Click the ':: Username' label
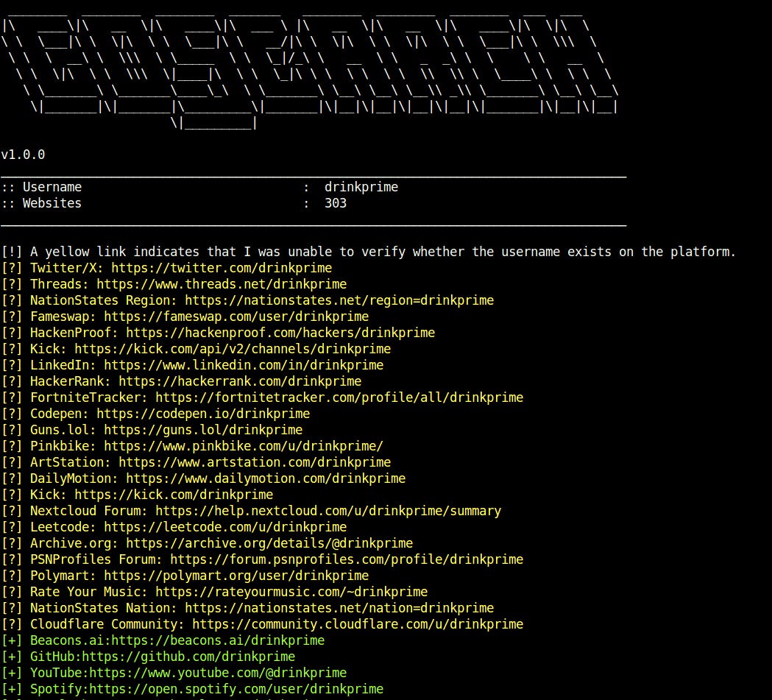This screenshot has height=700, width=772. [41, 187]
